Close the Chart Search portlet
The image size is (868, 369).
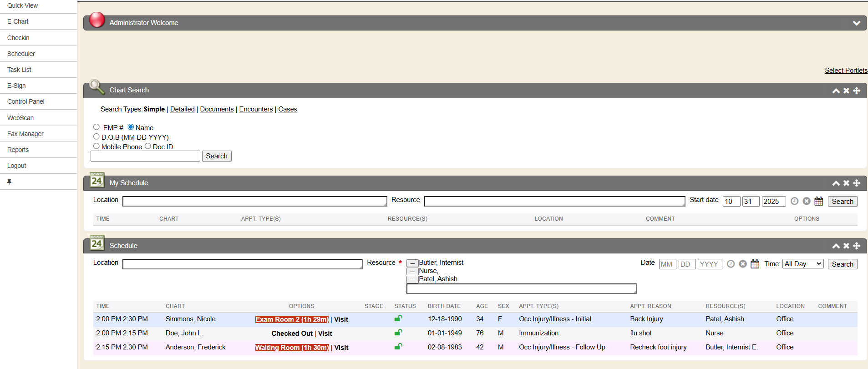(846, 91)
